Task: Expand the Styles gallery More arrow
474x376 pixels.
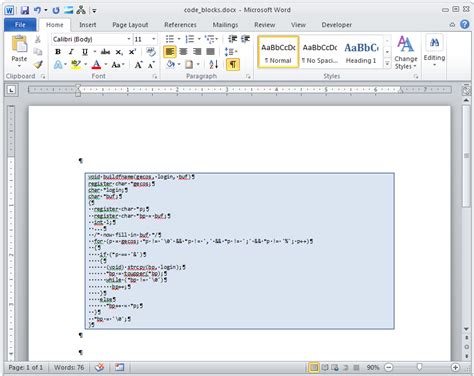Action: coord(387,64)
